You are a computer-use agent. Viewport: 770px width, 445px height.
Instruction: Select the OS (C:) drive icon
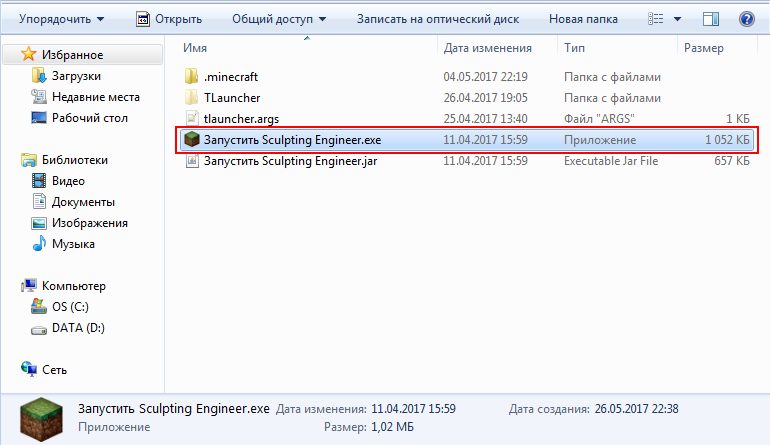coord(39,307)
